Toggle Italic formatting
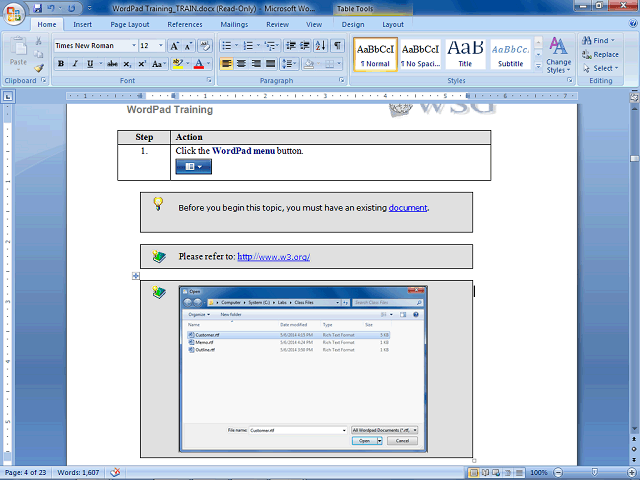 tap(75, 64)
